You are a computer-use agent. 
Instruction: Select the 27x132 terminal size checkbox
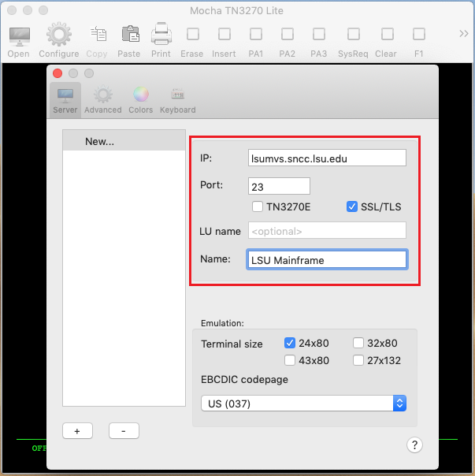pyautogui.click(x=358, y=360)
